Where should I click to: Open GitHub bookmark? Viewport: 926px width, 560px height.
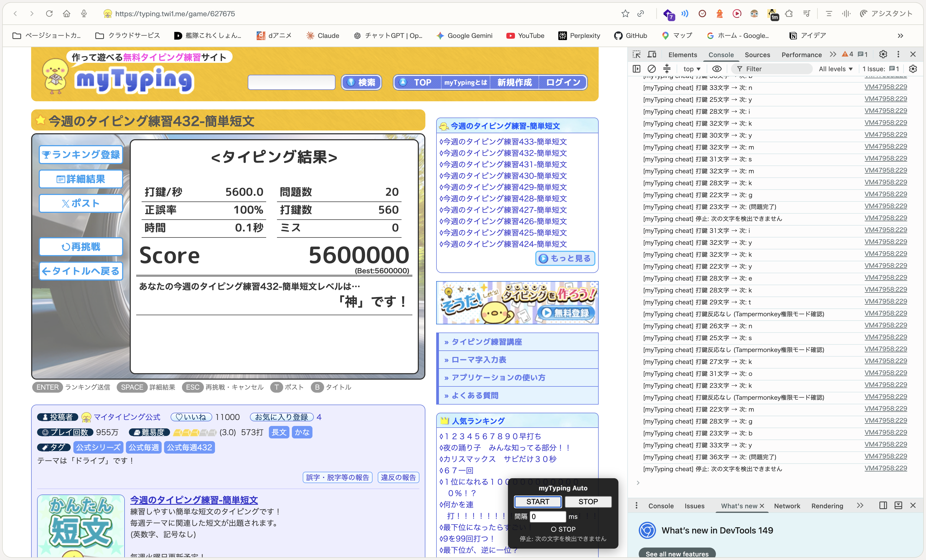tap(630, 36)
